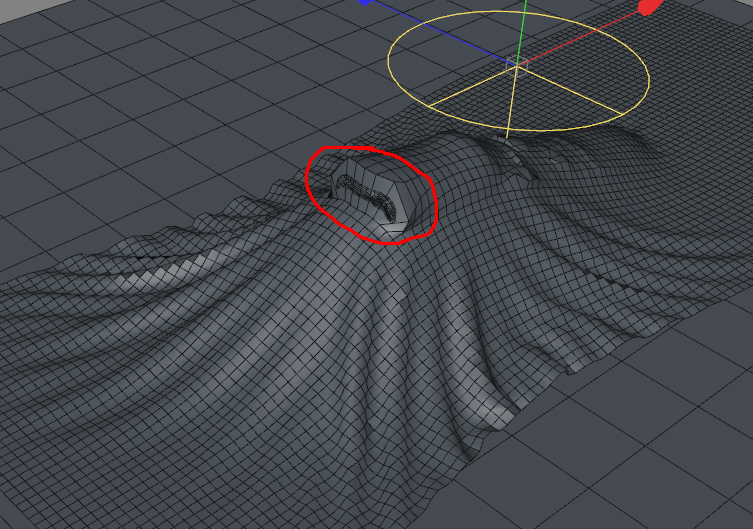Grab the red axis arrow handle
The height and width of the screenshot is (529, 753).
pyautogui.click(x=651, y=7)
